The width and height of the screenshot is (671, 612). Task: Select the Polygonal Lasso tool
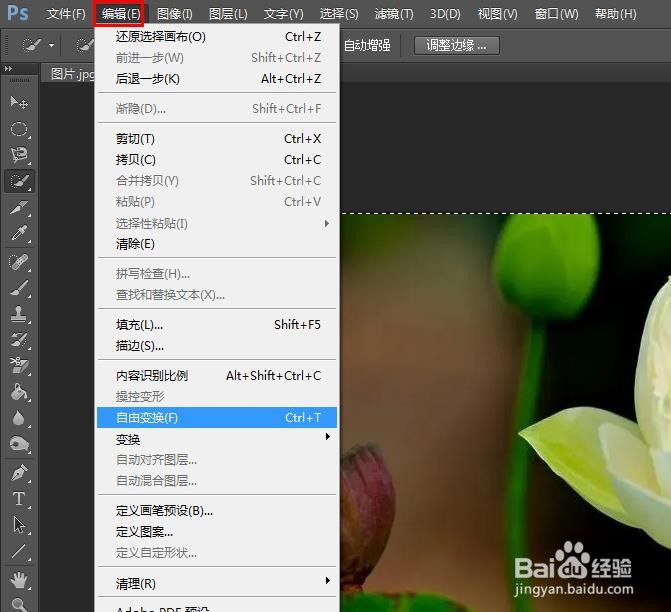coord(18,155)
